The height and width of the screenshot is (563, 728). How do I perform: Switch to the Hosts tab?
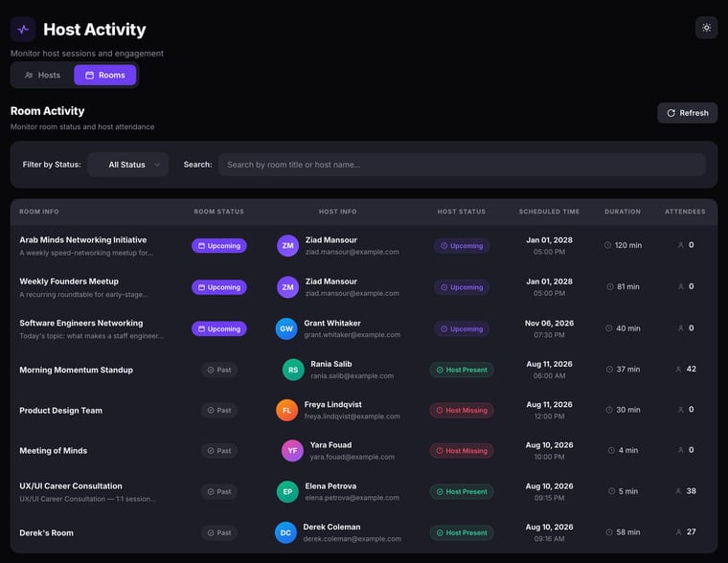43,76
